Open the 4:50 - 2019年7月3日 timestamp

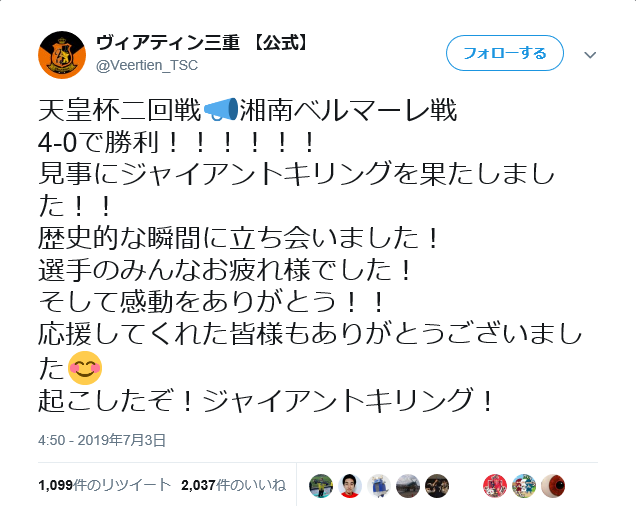[102, 440]
